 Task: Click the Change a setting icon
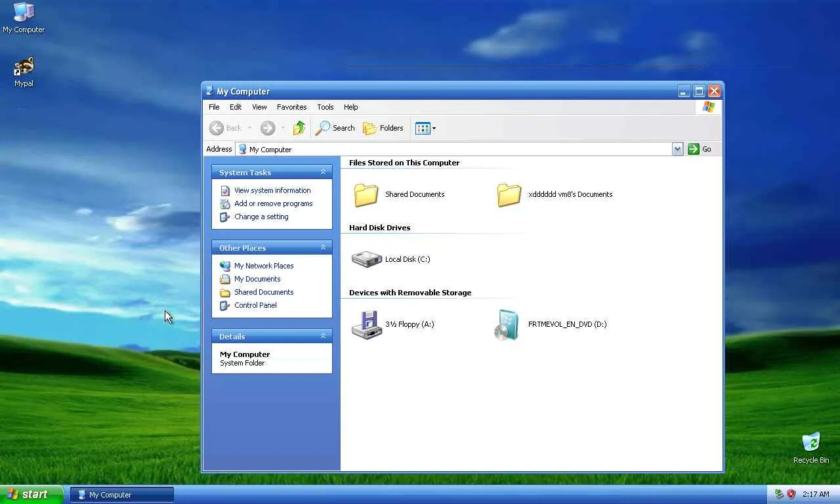tap(225, 217)
